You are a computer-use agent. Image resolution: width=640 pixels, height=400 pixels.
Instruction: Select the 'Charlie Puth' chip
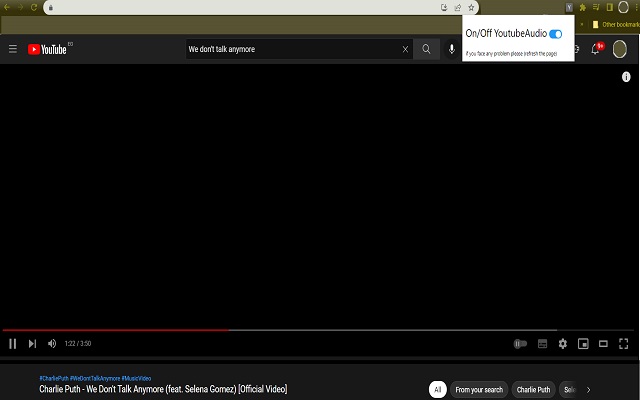click(x=533, y=389)
